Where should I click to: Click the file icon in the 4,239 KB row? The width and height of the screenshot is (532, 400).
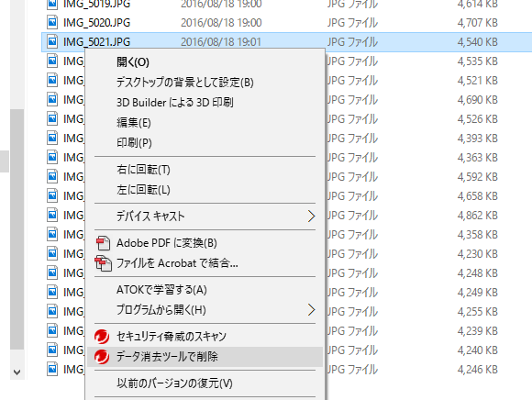coord(52,330)
